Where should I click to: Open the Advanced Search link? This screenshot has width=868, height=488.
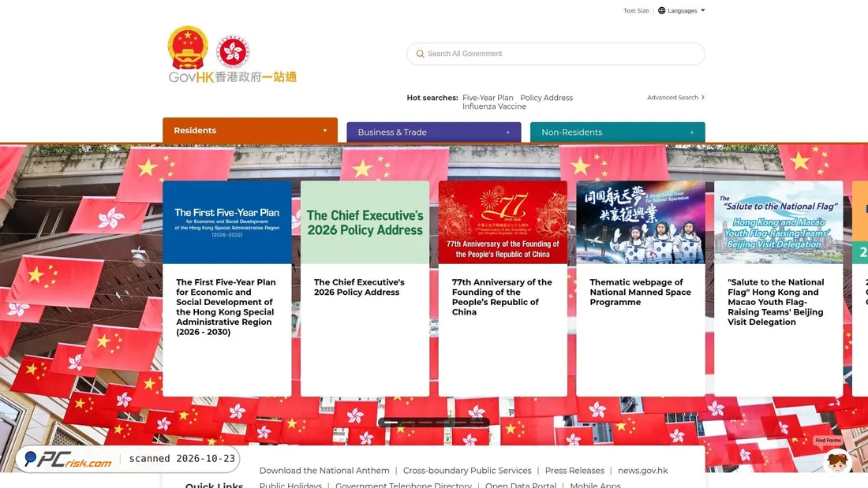click(675, 98)
